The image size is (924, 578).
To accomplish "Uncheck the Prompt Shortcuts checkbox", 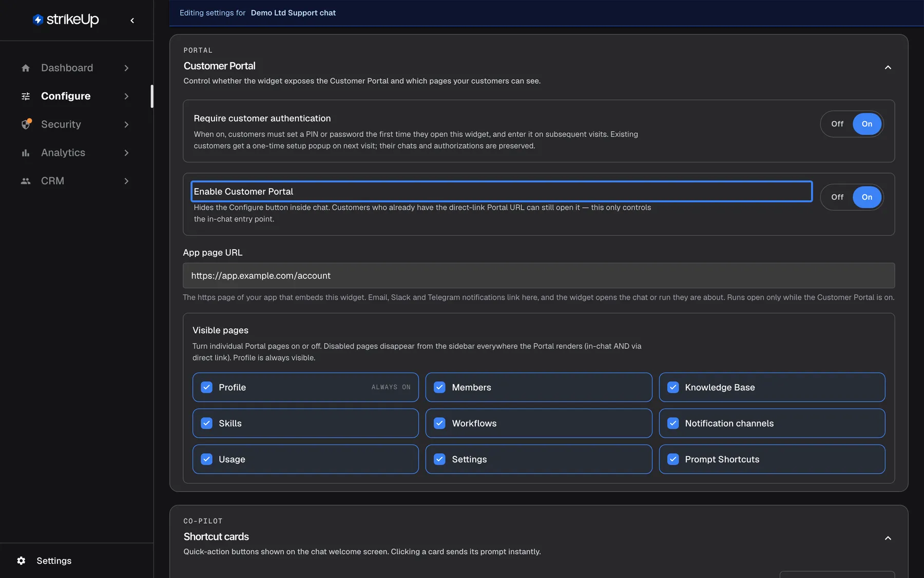I will click(673, 459).
